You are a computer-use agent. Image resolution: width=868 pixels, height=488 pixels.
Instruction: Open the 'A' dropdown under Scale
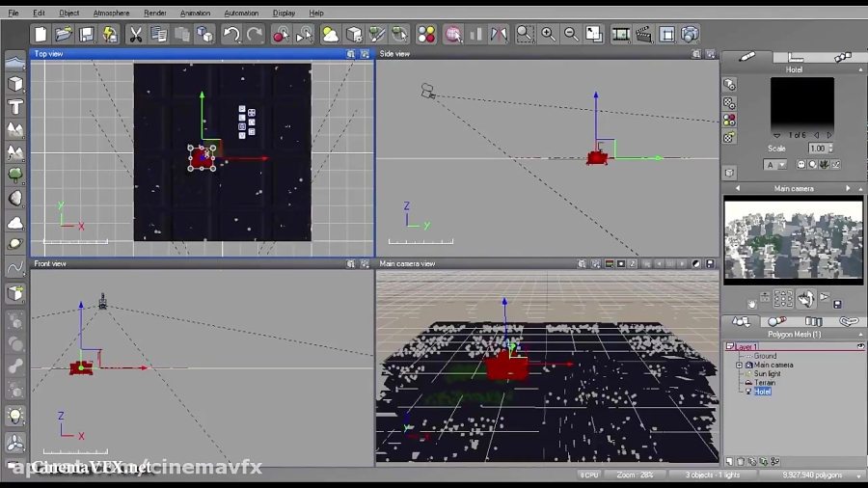pos(774,165)
